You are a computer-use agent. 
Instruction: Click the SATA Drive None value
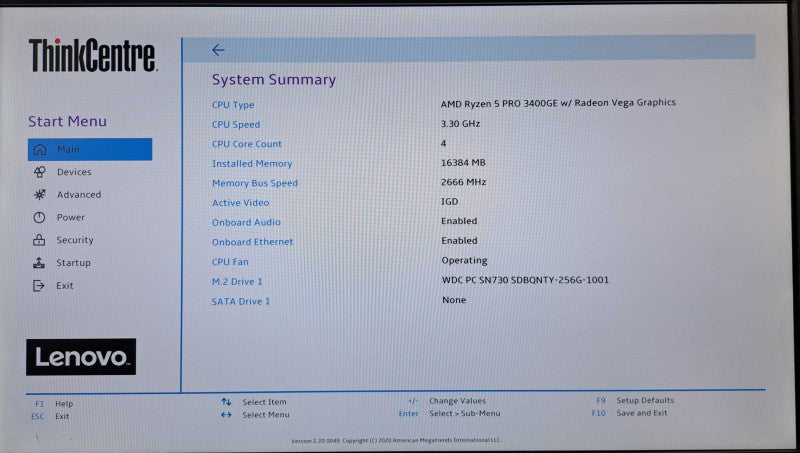tap(454, 300)
